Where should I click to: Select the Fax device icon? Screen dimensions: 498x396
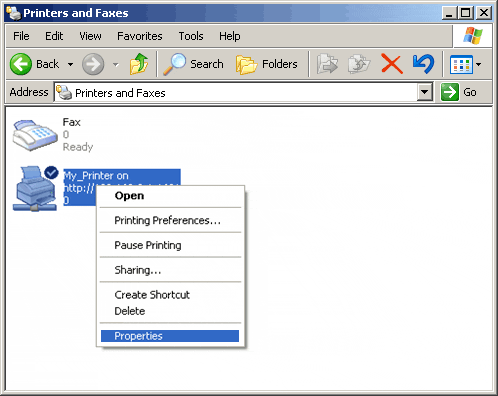click(35, 135)
